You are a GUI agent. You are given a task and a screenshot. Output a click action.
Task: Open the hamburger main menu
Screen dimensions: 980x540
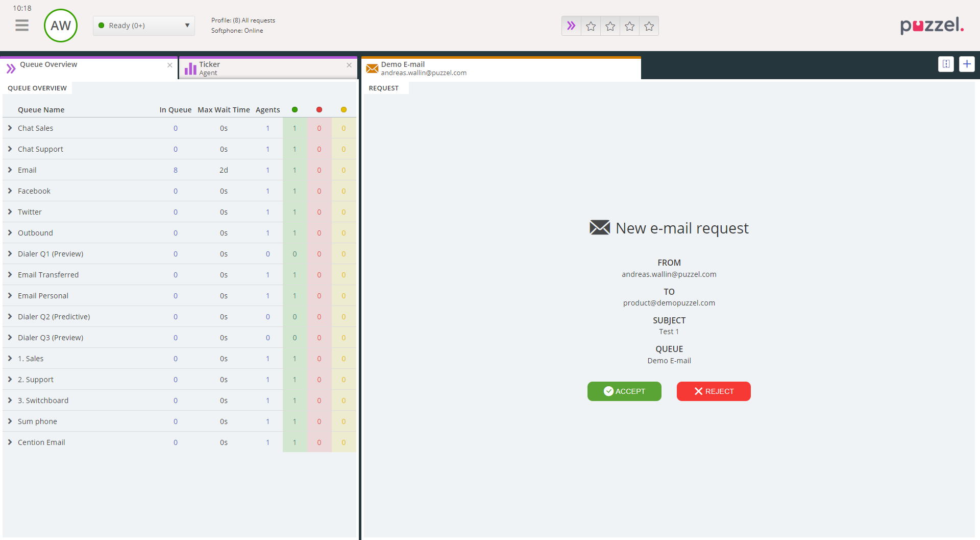(22, 25)
